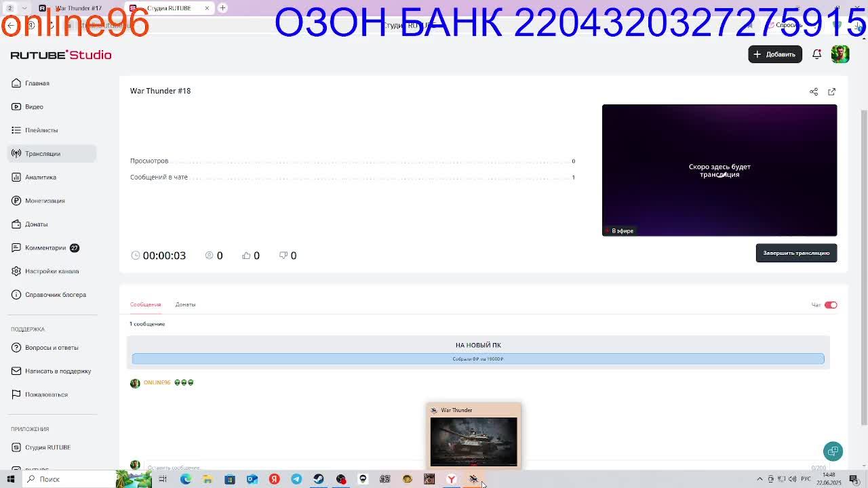Open Yandex browser red icon in taskbar

tap(274, 479)
